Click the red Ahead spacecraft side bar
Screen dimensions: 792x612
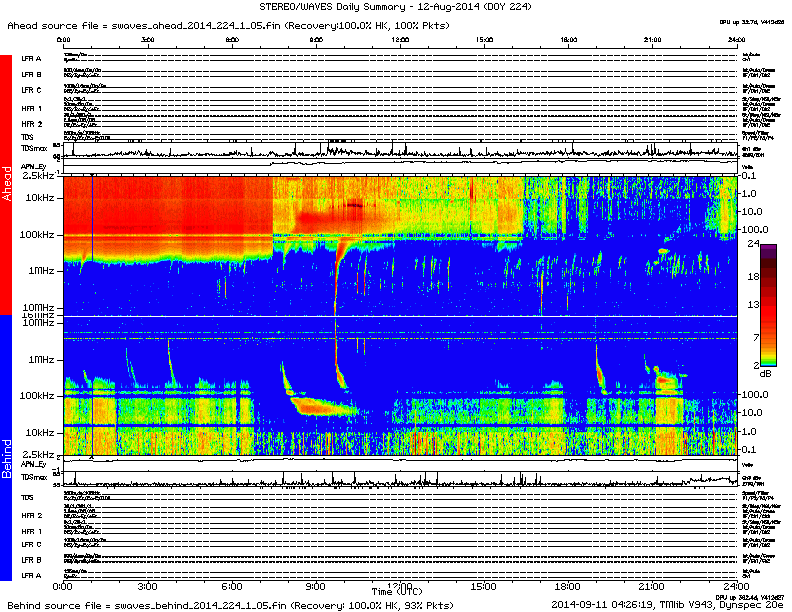click(6, 184)
